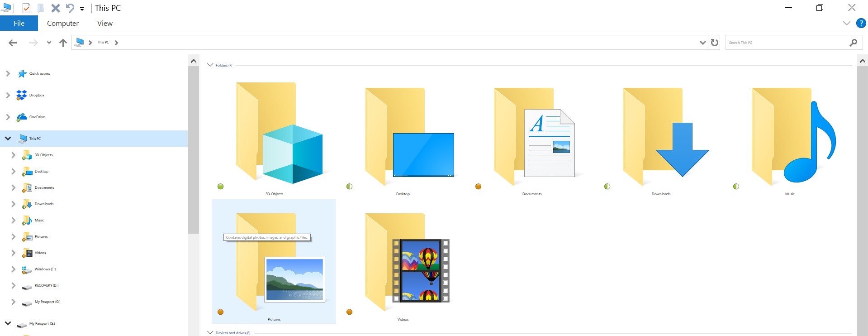
Task: Expand Quick access in the navigation pane
Action: (8, 73)
